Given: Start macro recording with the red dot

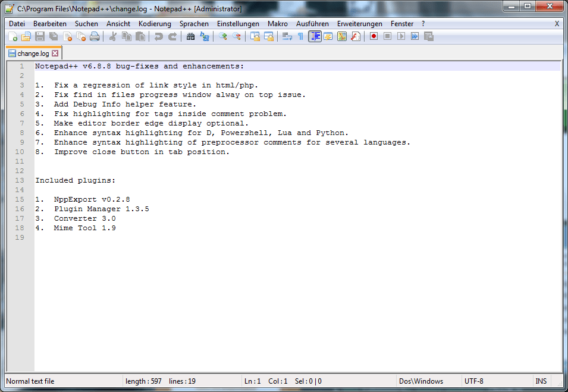Looking at the screenshot, I should coord(374,36).
